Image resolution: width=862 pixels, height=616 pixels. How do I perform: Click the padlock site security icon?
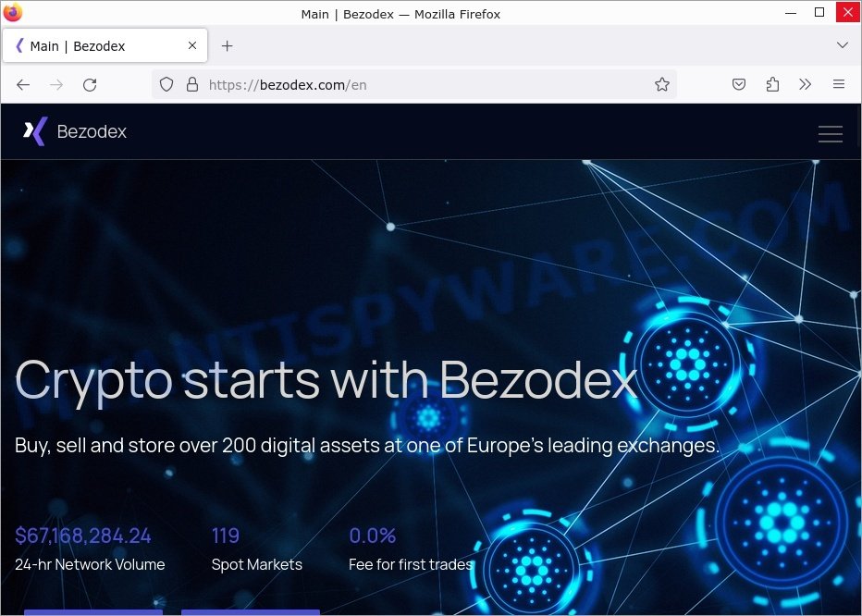[191, 84]
